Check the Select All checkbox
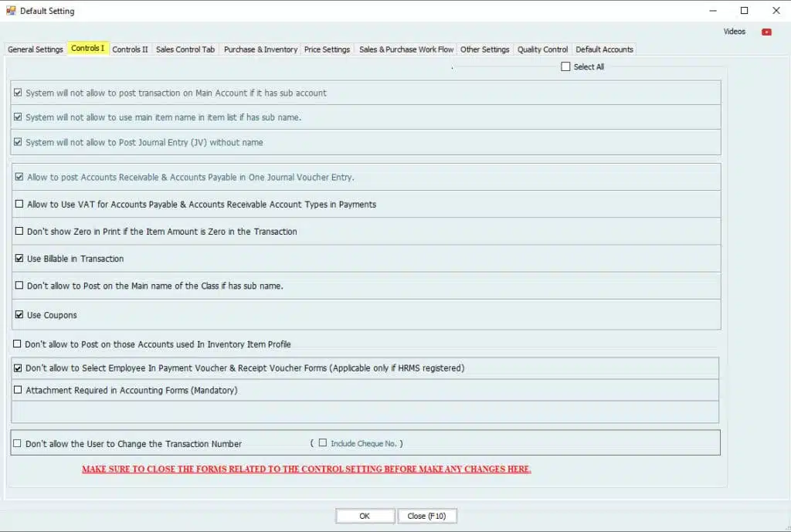791x532 pixels. pyautogui.click(x=566, y=67)
